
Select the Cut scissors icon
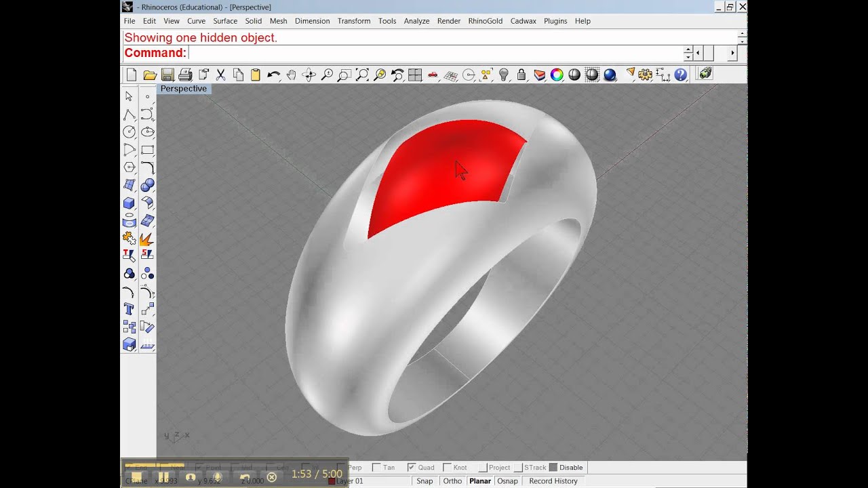[x=220, y=75]
